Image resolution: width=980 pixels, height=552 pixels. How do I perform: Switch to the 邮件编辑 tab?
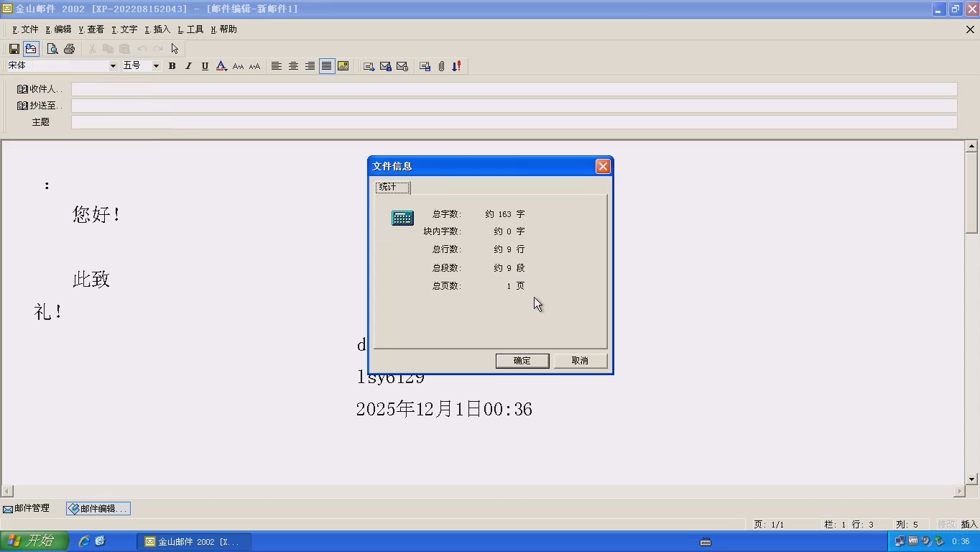(98, 508)
